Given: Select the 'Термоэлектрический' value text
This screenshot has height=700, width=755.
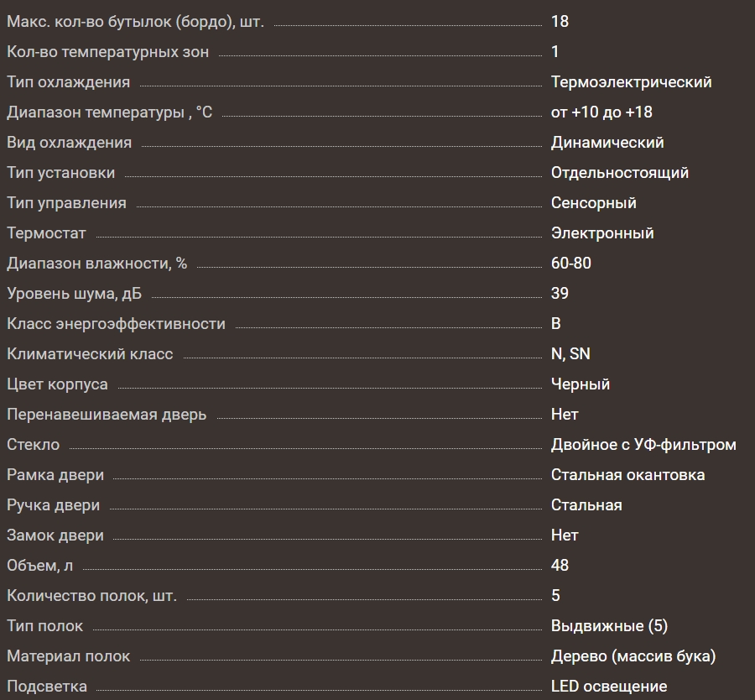Looking at the screenshot, I should click(631, 82).
